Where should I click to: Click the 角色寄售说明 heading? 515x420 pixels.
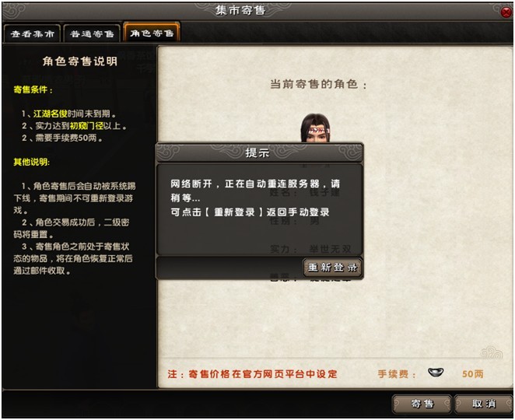tap(80, 61)
